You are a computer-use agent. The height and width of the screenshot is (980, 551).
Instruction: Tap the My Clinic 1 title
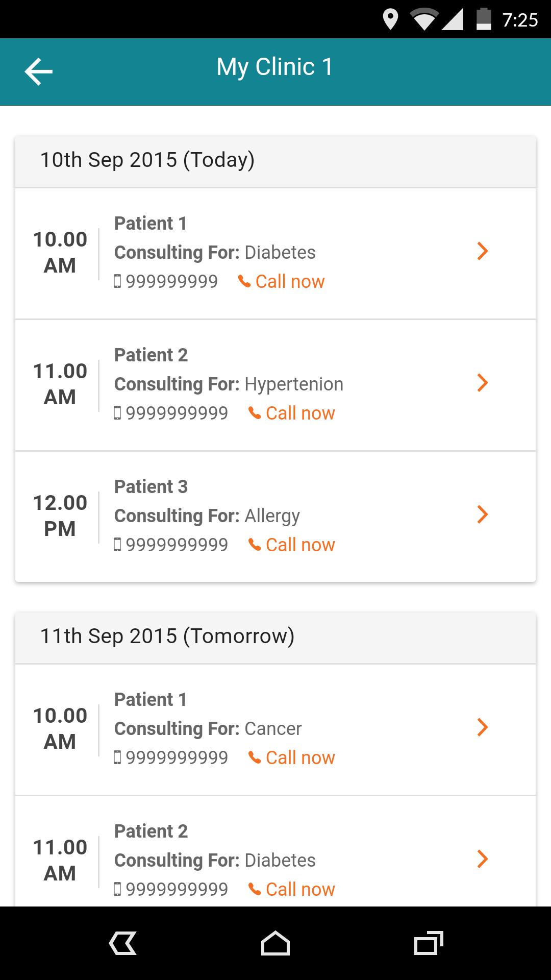(x=274, y=67)
